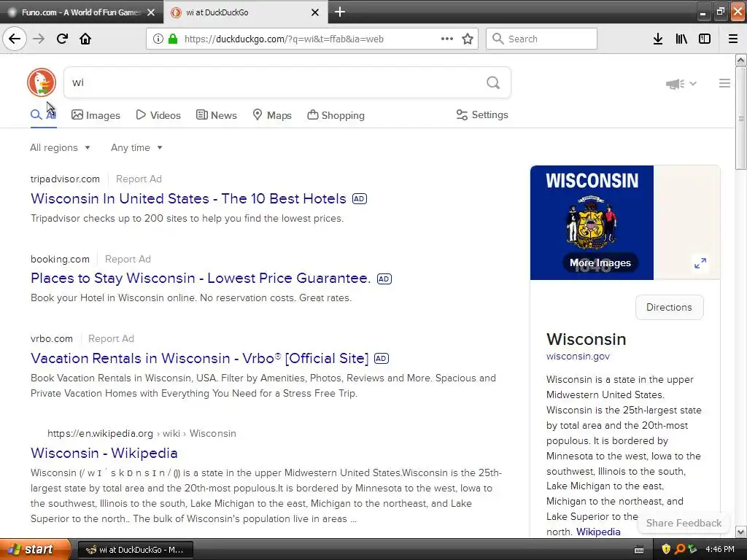The image size is (747, 560).
Task: Expand the Any time filter
Action: 136,147
